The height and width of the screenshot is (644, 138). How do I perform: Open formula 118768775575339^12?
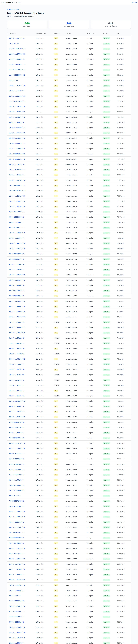[x=17, y=49]
